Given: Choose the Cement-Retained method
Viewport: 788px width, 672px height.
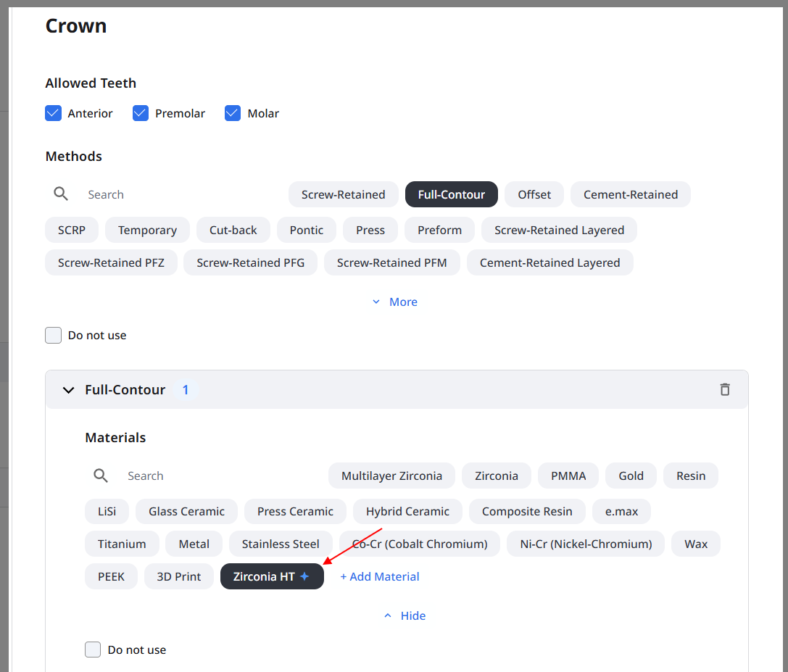Looking at the screenshot, I should (x=630, y=194).
